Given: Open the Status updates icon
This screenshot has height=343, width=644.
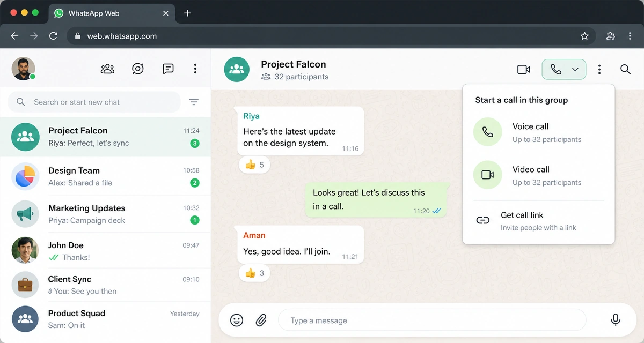Looking at the screenshot, I should point(138,69).
